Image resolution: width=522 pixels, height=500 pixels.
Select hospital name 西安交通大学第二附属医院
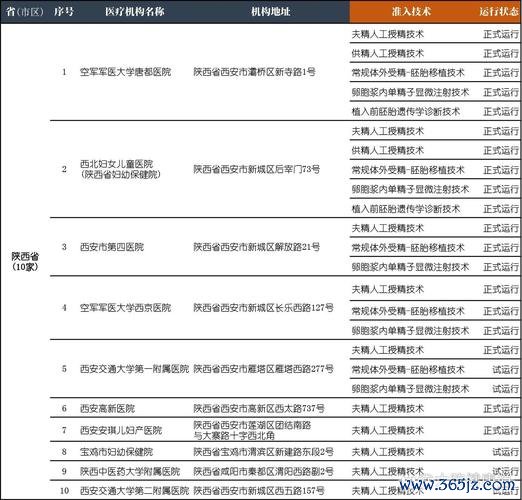click(134, 491)
